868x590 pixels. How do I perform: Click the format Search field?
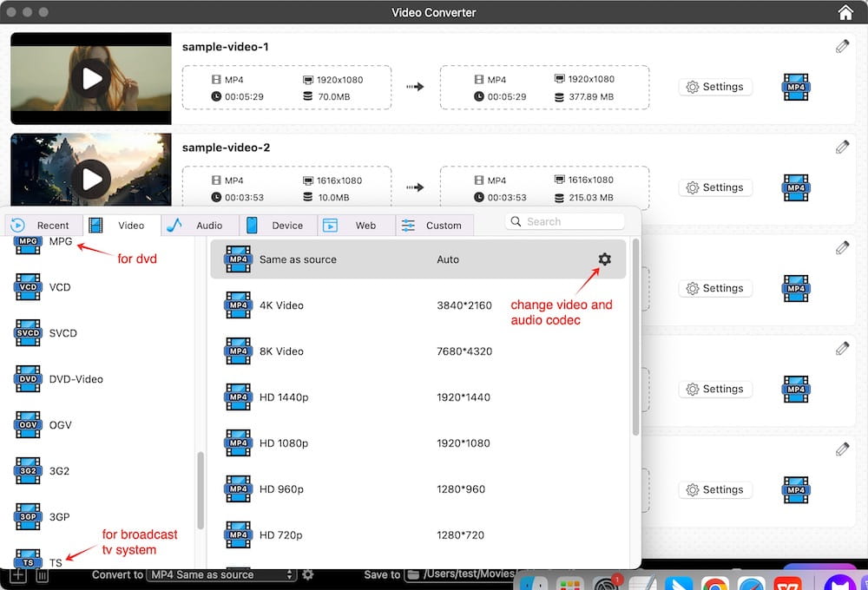pyautogui.click(x=566, y=221)
